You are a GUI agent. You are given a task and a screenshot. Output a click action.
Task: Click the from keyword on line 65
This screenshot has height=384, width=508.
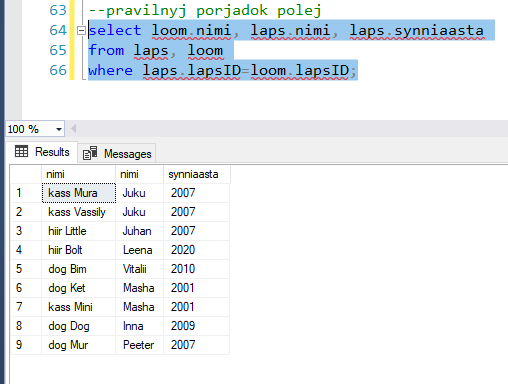point(106,50)
